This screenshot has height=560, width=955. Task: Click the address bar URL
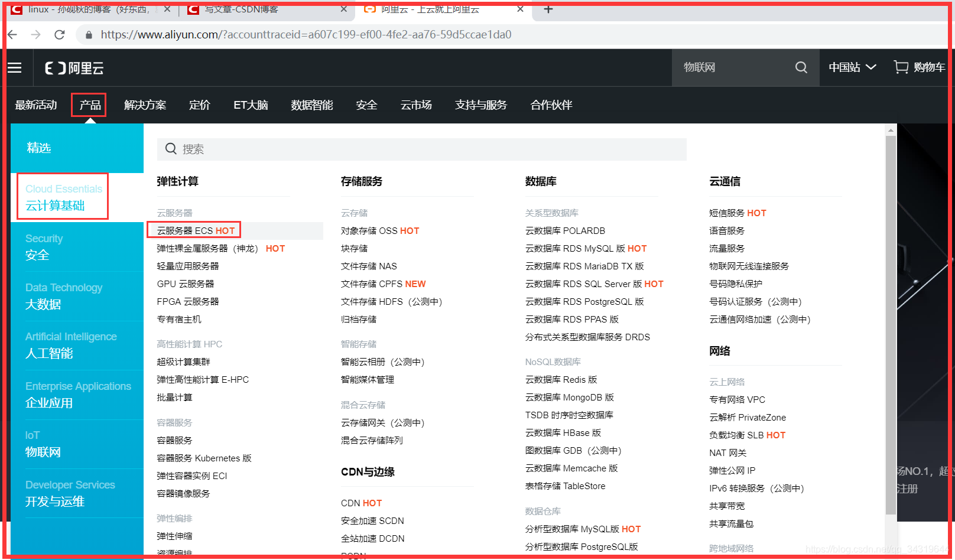click(x=306, y=35)
